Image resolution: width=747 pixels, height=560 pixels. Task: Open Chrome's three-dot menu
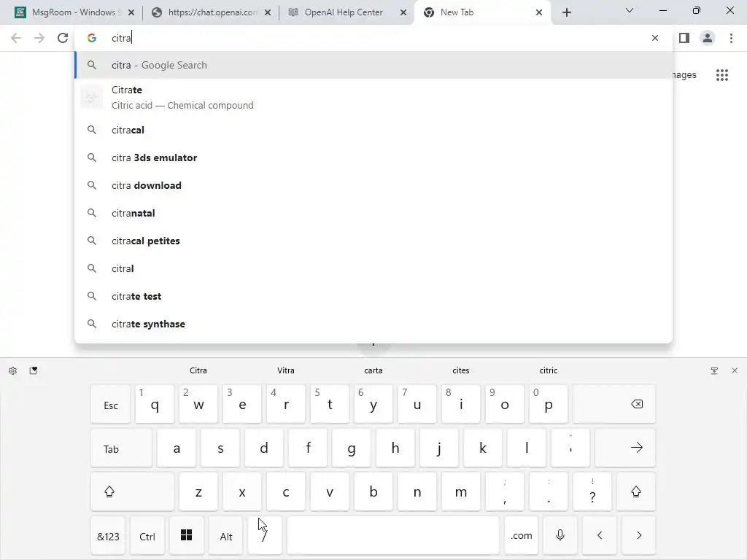(x=731, y=38)
